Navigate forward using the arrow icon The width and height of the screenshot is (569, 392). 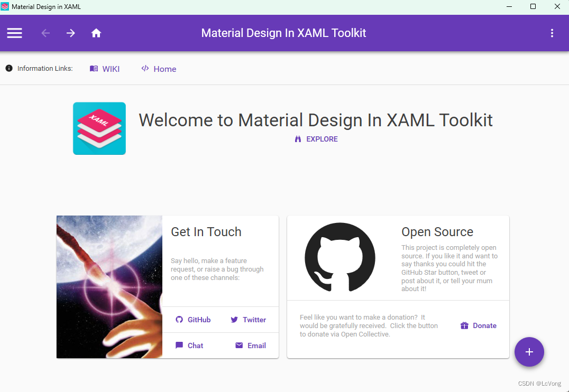tap(70, 33)
